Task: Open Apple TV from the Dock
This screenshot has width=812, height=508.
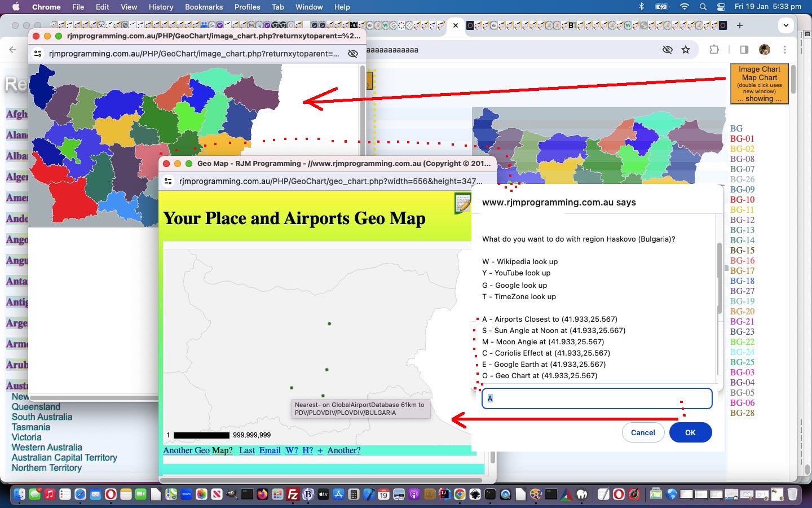Action: coord(323,494)
